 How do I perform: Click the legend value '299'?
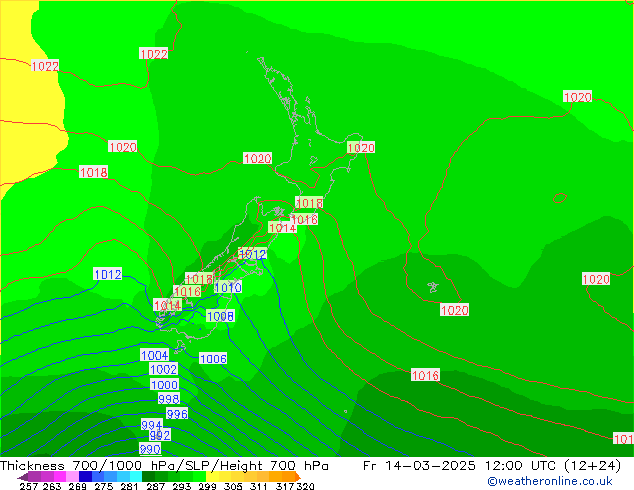207,486
